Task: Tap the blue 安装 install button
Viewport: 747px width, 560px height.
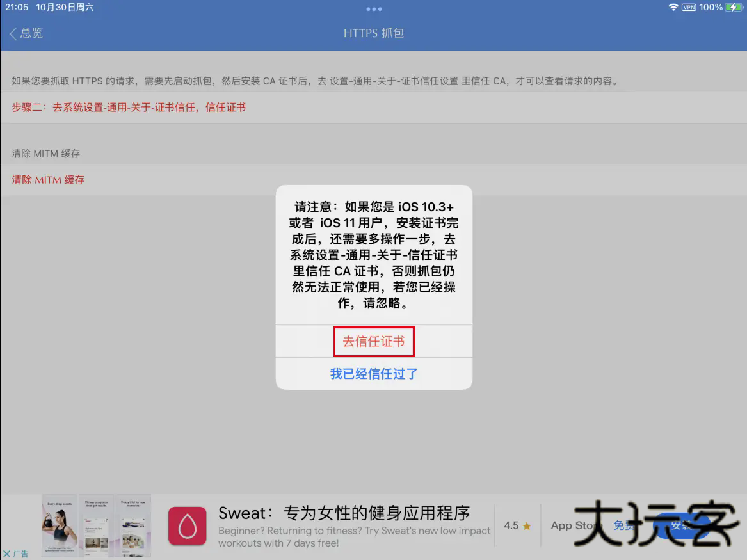Action: coord(680,526)
